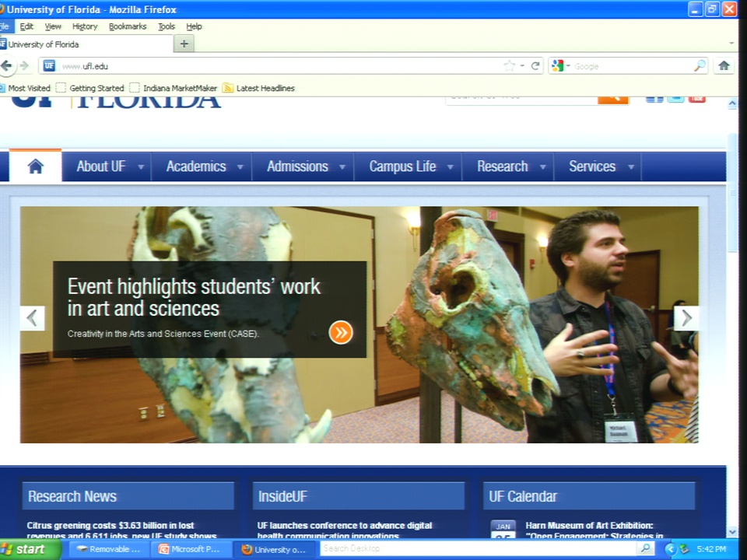This screenshot has height=560, width=747.
Task: Click the vertical scrollbar thumb
Action: tap(732, 193)
